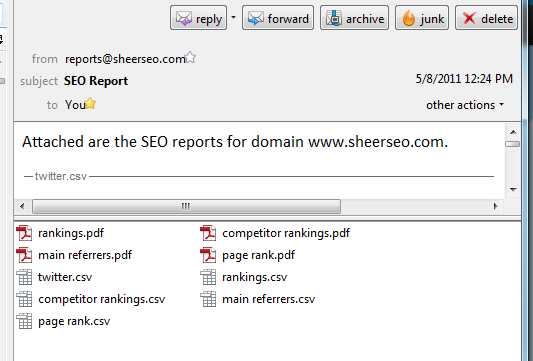
Task: Select the twitter.csv file name
Action: tap(65, 277)
